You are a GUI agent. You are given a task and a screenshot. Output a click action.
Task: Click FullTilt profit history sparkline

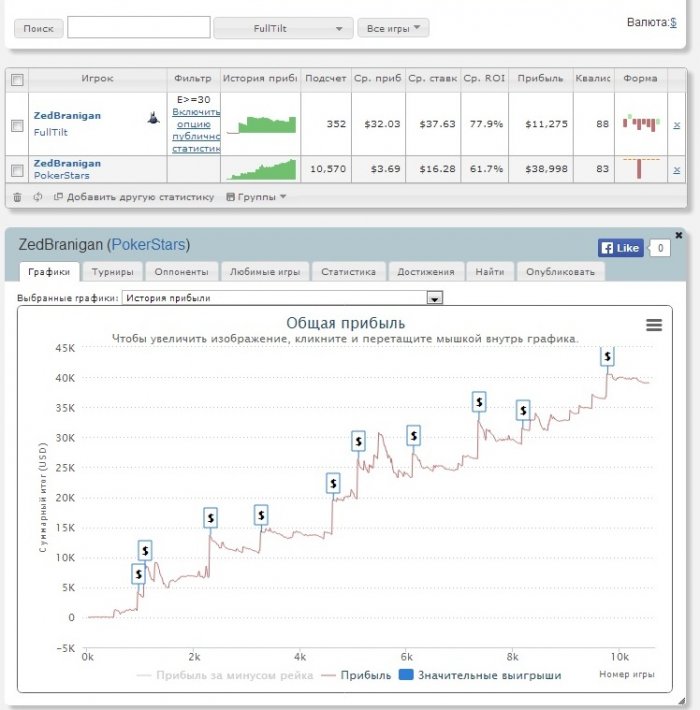click(x=261, y=125)
